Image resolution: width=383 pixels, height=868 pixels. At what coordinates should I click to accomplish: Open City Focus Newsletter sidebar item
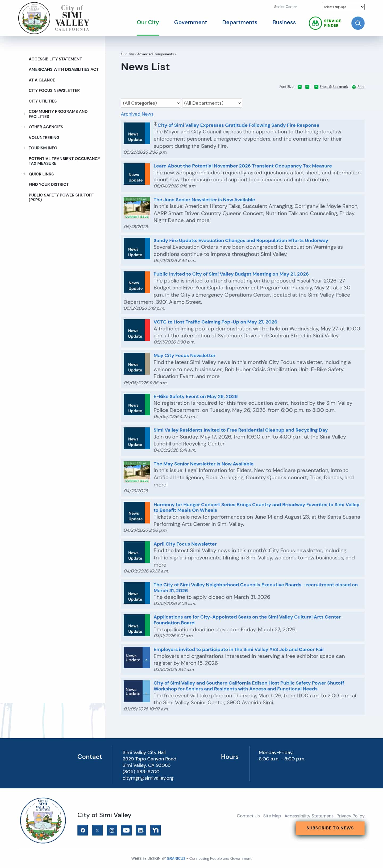(x=54, y=91)
